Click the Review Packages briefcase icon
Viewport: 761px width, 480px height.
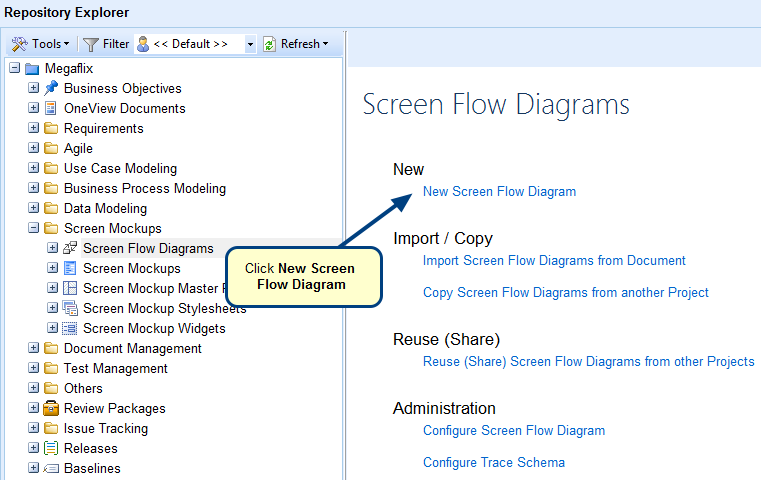[51, 408]
